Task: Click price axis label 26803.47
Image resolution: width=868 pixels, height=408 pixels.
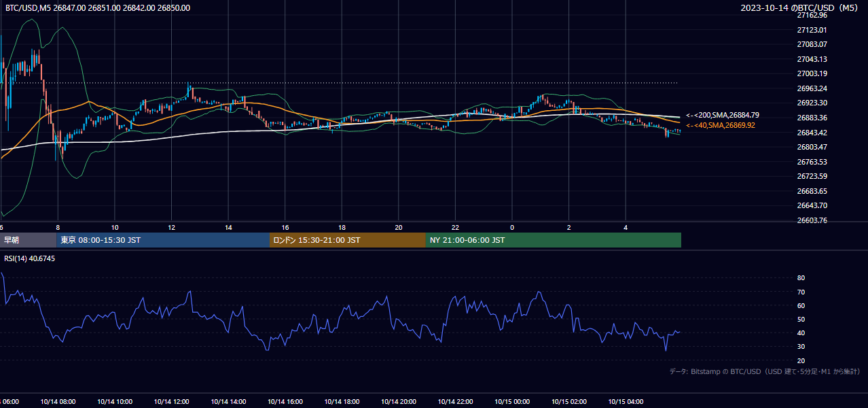Action: (x=812, y=147)
